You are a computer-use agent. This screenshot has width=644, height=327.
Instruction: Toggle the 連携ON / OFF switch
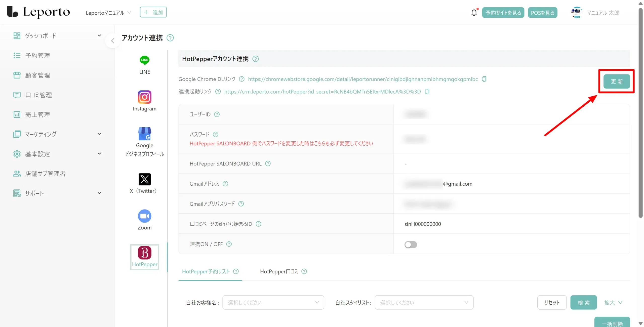click(x=411, y=244)
